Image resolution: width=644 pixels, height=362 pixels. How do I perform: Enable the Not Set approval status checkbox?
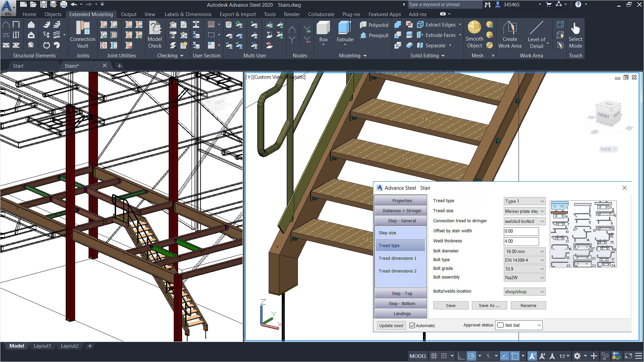click(500, 325)
